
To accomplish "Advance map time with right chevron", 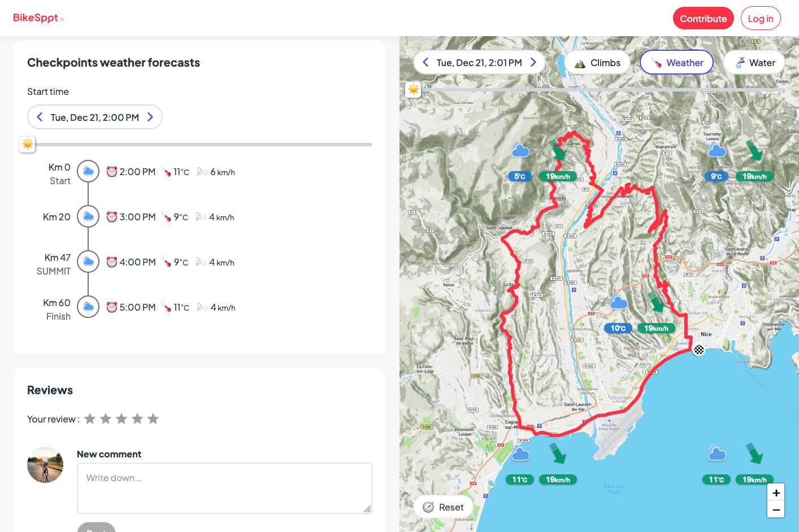I will point(533,62).
